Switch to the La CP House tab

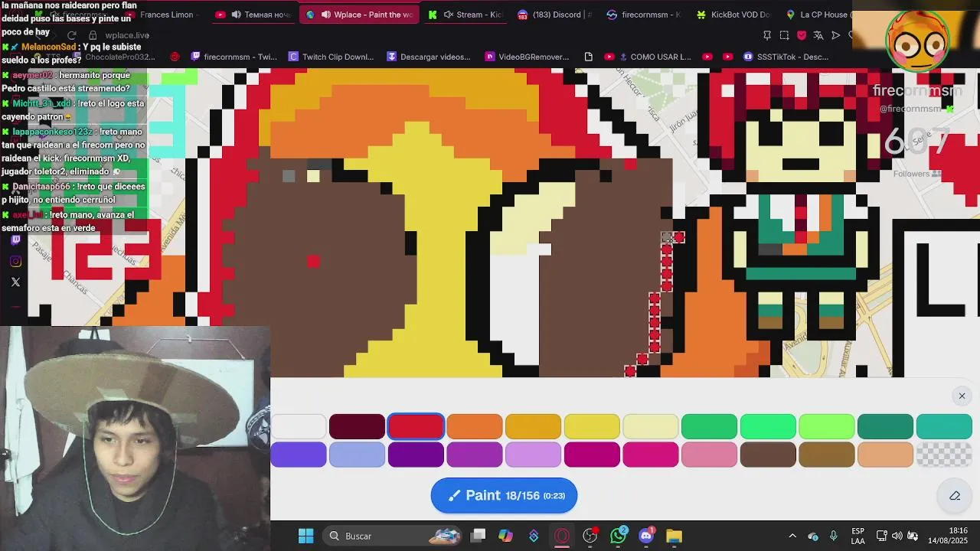[x=819, y=15]
